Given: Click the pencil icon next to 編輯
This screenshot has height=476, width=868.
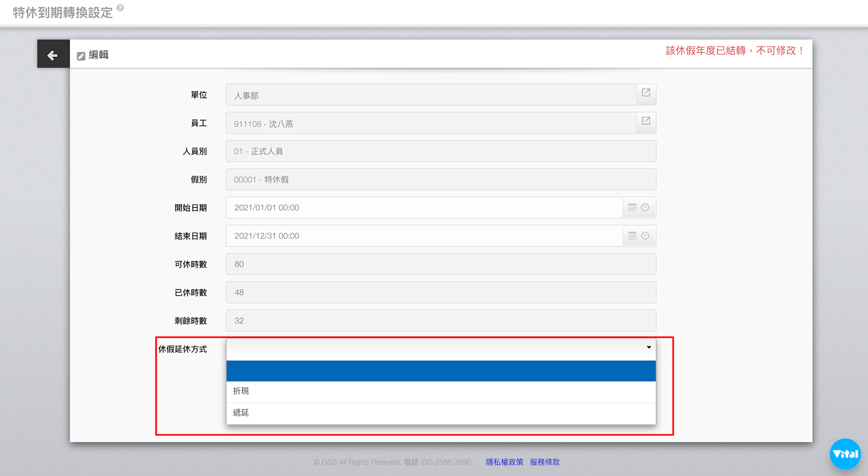Looking at the screenshot, I should tap(81, 56).
